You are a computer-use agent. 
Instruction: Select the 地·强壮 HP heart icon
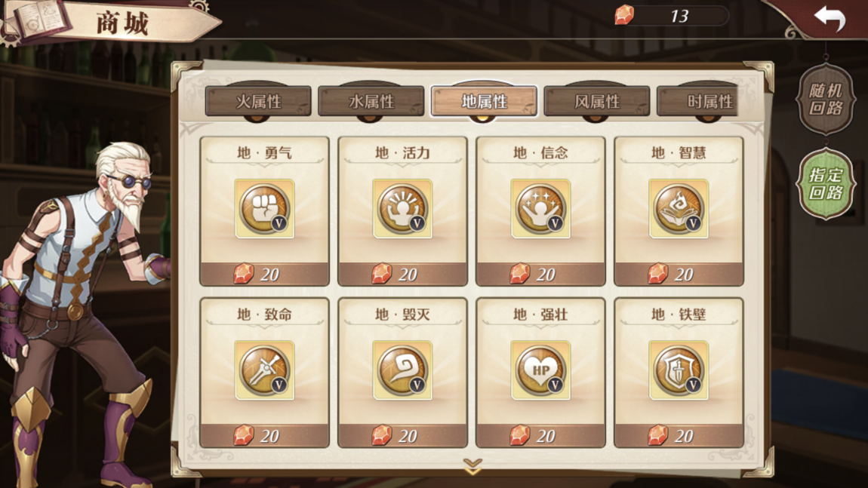click(540, 370)
